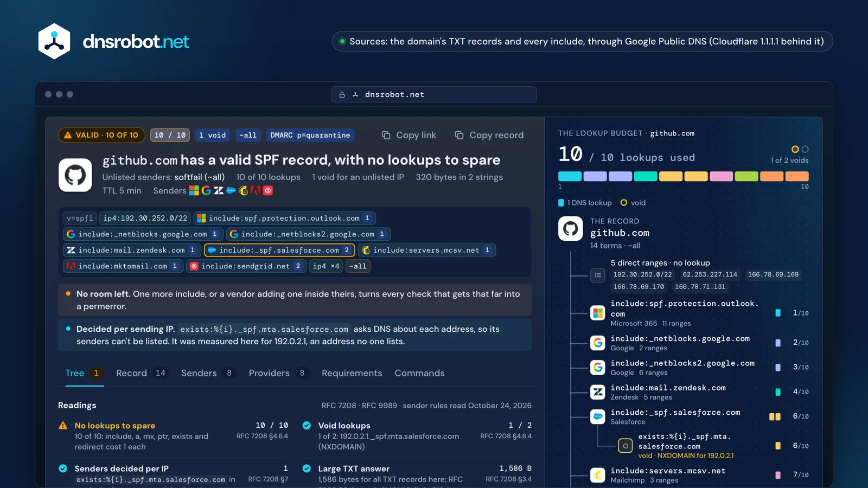868x488 pixels.
Task: Click the GitHub logo beside the SPF headline
Action: click(x=75, y=175)
